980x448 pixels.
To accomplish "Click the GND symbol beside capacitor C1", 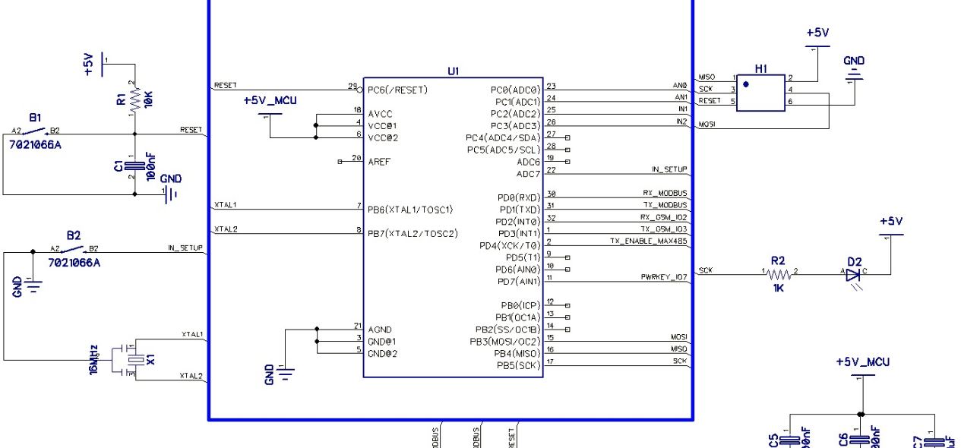I will coord(171,194).
